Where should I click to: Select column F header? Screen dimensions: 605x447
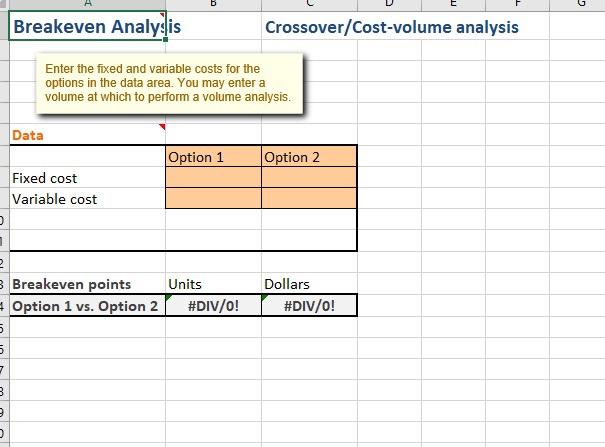coord(517,5)
